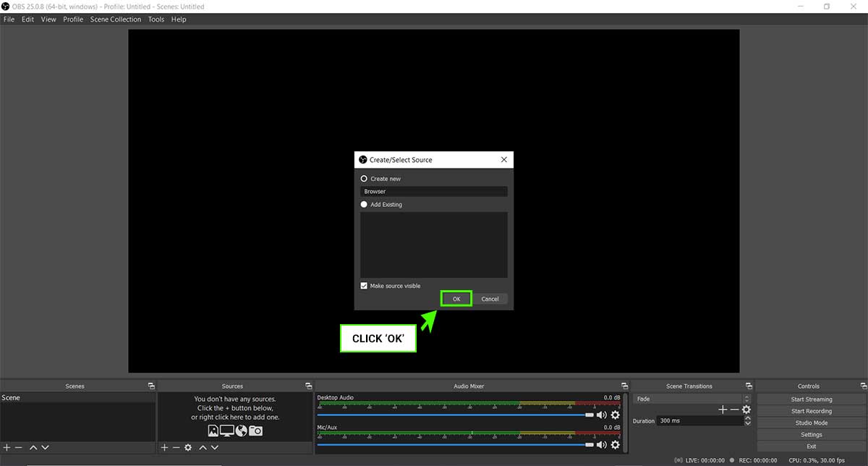Move source up with the Sources up arrow

tap(203, 448)
